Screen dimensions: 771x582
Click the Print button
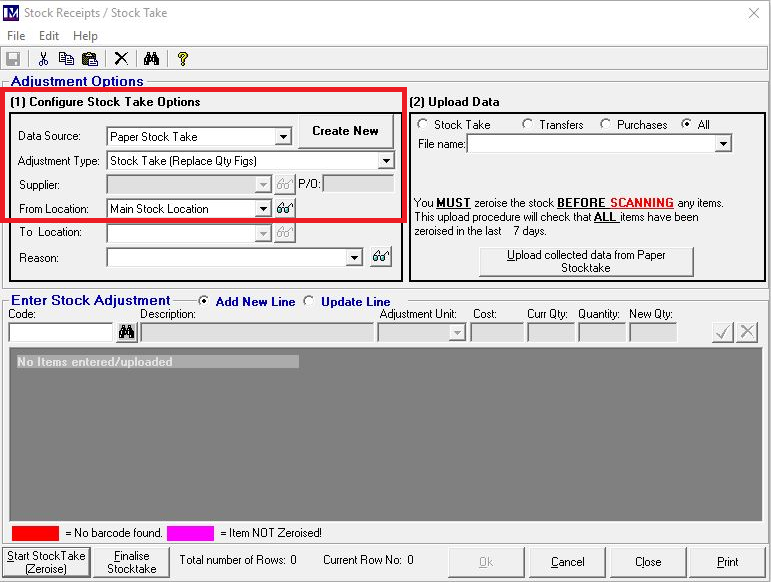727,562
